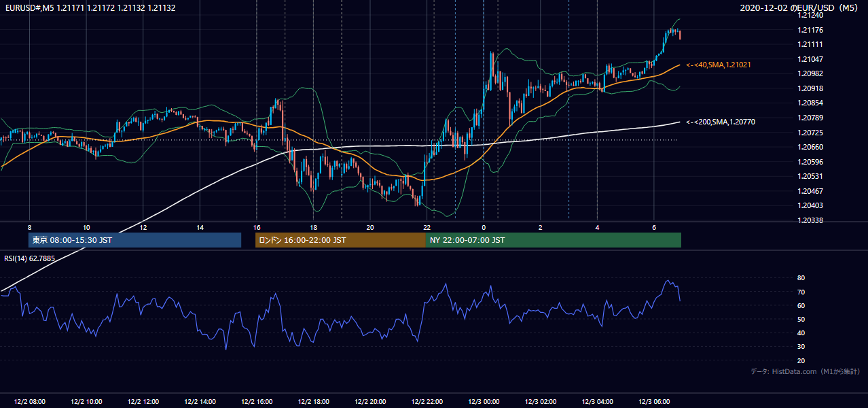Viewport: 868px width, 408px height.
Task: Click RSI scale value 20
Action: pyautogui.click(x=801, y=360)
